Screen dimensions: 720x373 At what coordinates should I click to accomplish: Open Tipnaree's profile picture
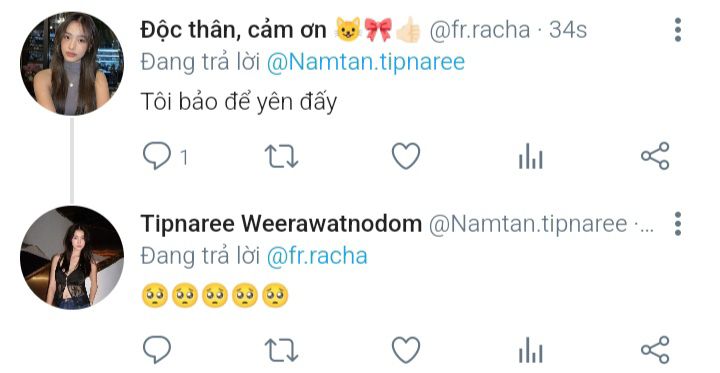coord(72,258)
